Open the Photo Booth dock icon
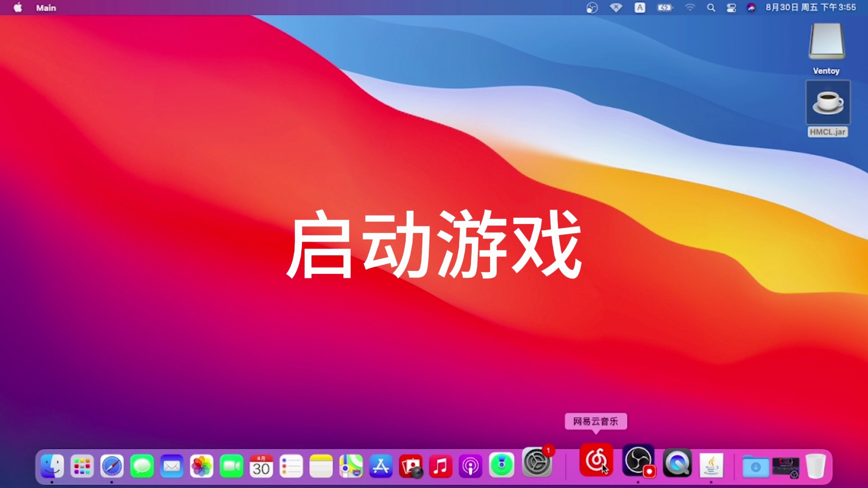The image size is (868, 488). pos(410,466)
